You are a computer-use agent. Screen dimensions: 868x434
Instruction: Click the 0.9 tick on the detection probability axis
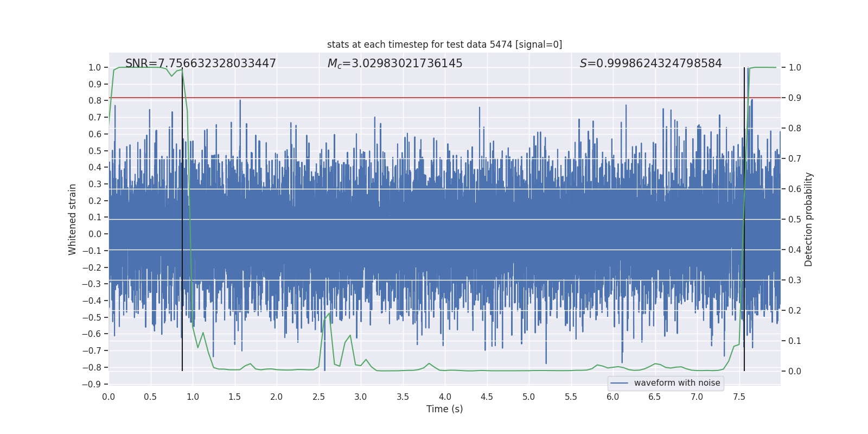coord(795,98)
